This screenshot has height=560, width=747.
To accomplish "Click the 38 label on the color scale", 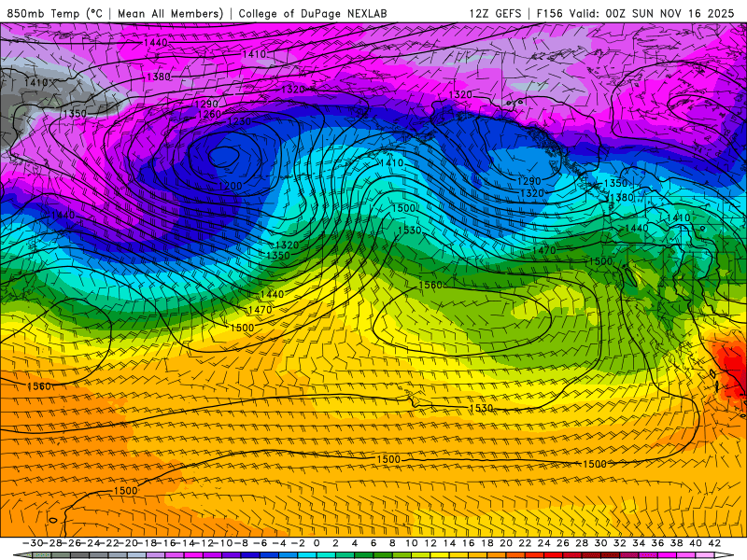I will tap(676, 543).
